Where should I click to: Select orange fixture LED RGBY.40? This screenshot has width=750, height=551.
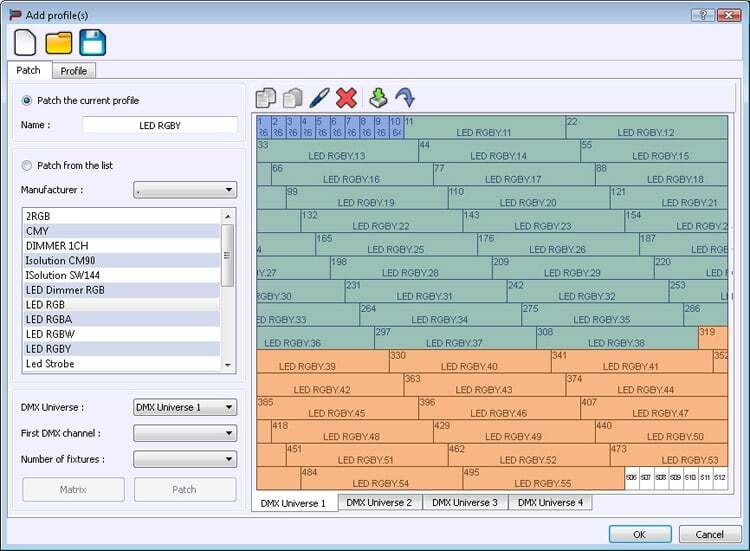tap(470, 362)
